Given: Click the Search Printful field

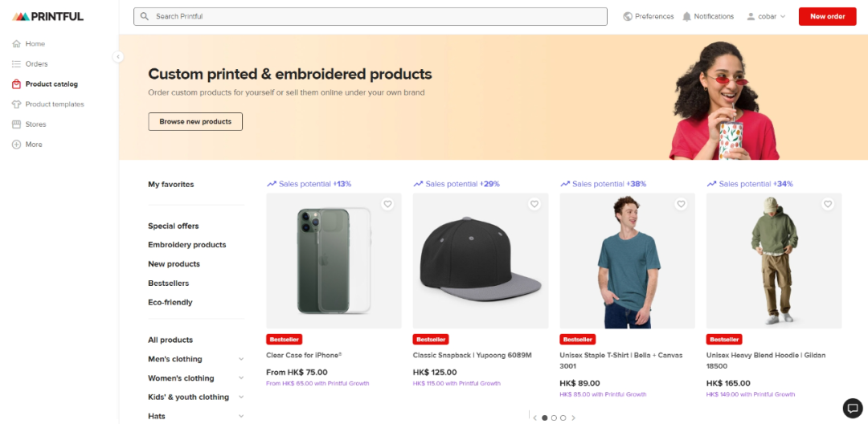Looking at the screenshot, I should click(x=370, y=17).
